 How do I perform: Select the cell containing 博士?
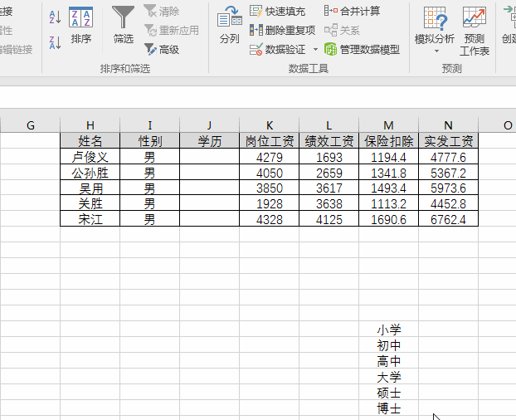click(x=388, y=409)
